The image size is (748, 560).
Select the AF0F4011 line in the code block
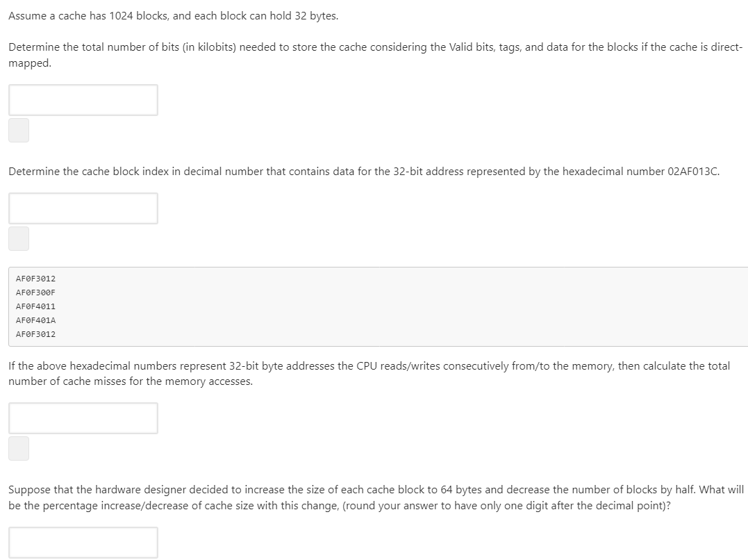point(35,306)
